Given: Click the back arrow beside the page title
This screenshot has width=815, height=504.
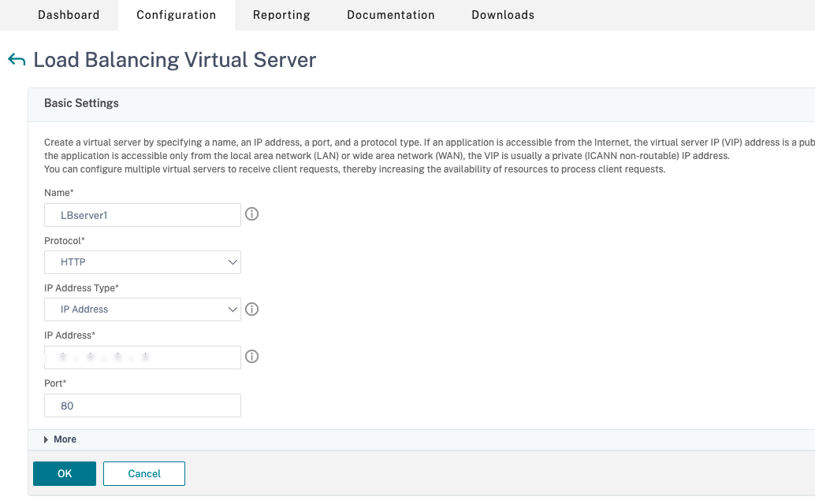Looking at the screenshot, I should pos(14,59).
